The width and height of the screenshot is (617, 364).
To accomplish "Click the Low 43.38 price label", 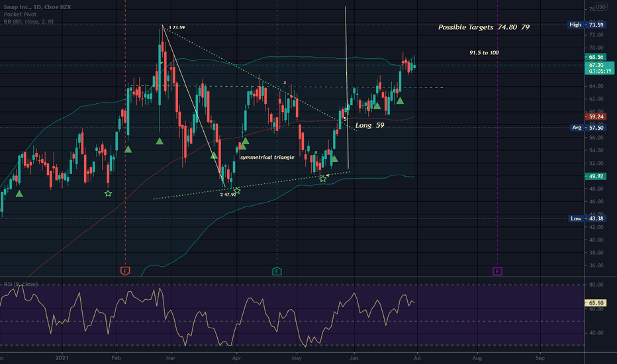I will point(587,218).
